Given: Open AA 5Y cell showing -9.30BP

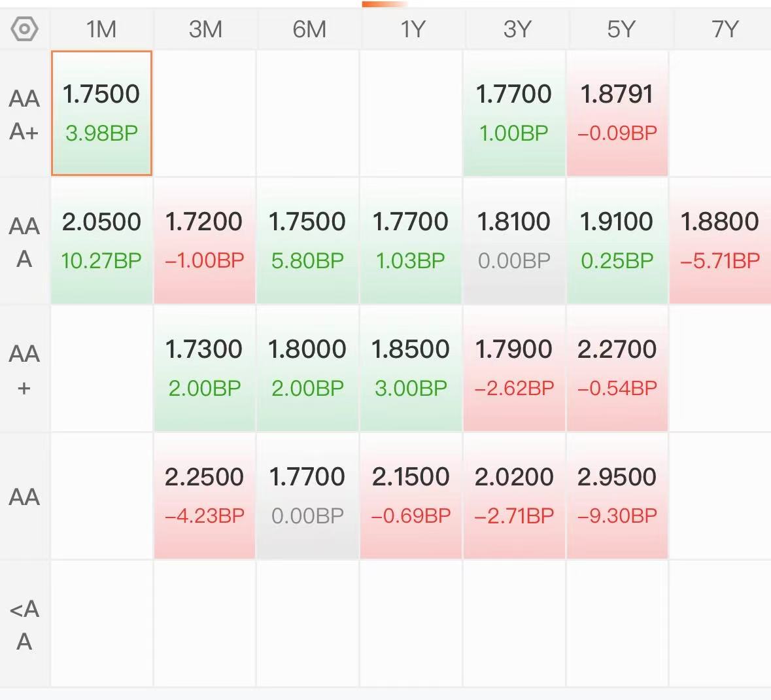Looking at the screenshot, I should coord(617,496).
